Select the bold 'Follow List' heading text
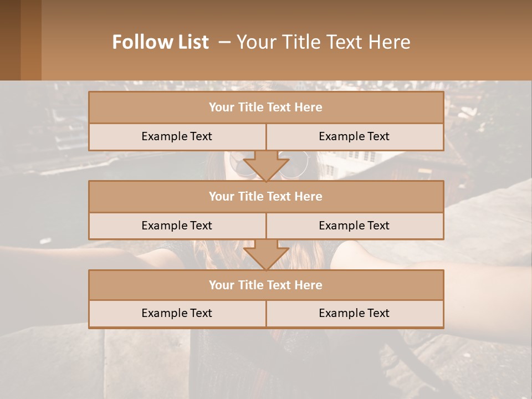The image size is (532, 399). click(160, 42)
